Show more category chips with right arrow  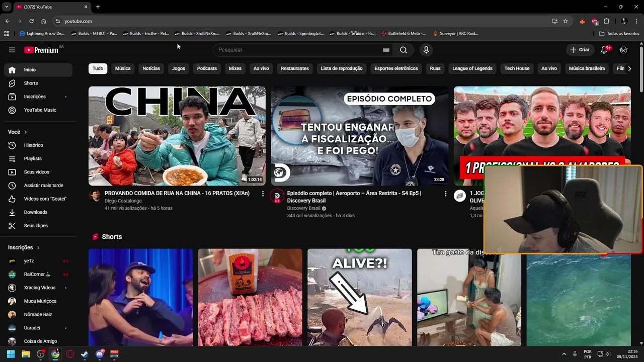(629, 68)
